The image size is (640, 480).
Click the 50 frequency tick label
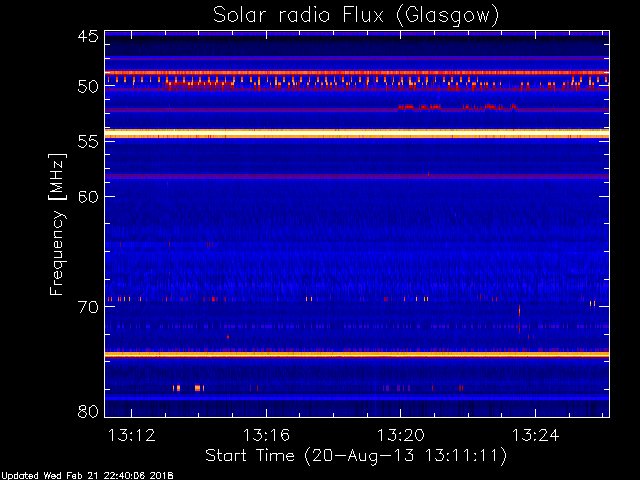point(88,86)
